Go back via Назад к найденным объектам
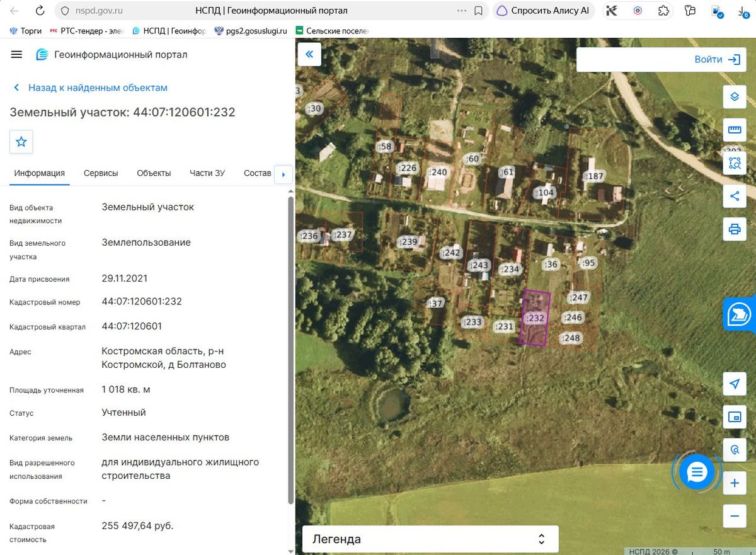 click(91, 88)
